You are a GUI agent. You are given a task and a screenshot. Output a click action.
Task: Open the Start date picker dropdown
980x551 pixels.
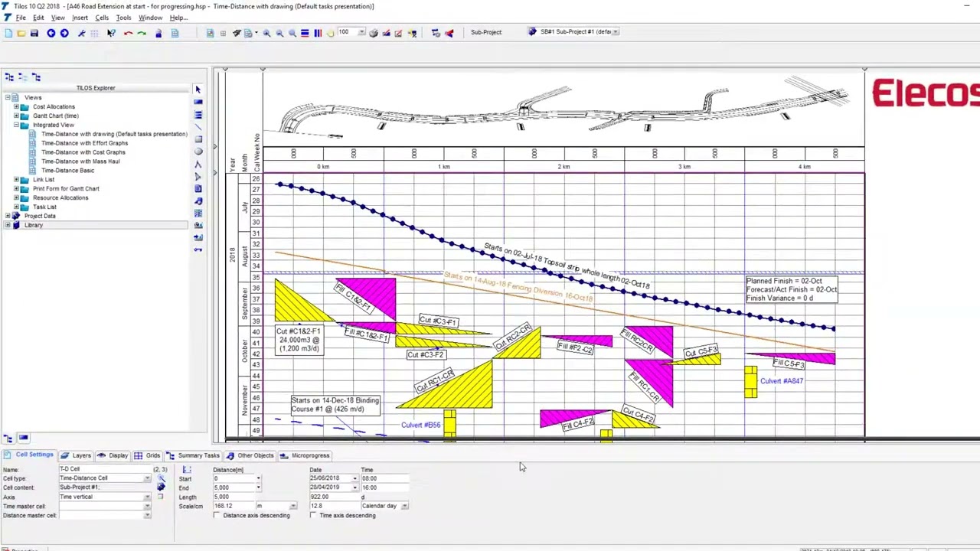354,479
